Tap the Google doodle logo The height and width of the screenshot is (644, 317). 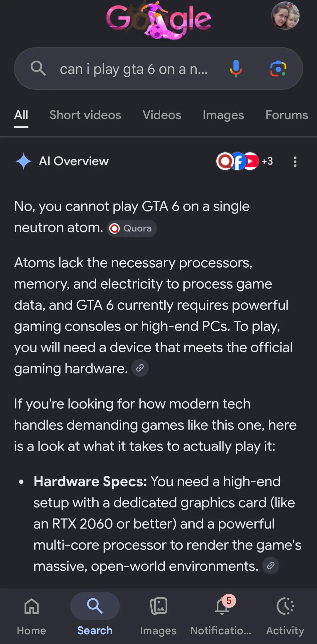tap(158, 20)
